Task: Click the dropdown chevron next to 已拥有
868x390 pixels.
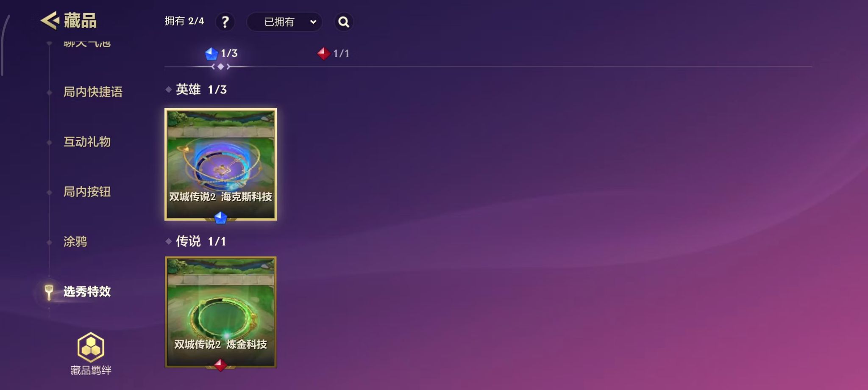Action: coord(313,22)
